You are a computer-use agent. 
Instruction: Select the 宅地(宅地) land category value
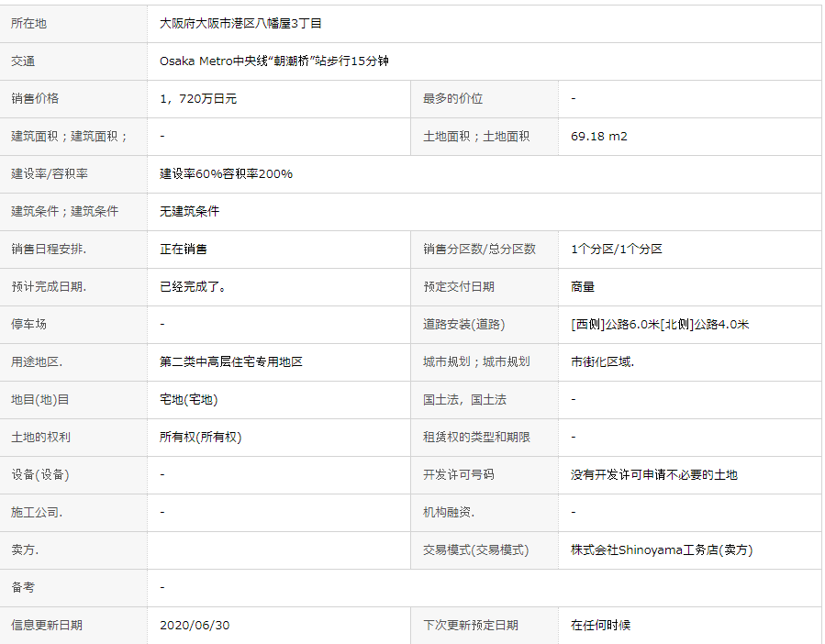pyautogui.click(x=188, y=400)
